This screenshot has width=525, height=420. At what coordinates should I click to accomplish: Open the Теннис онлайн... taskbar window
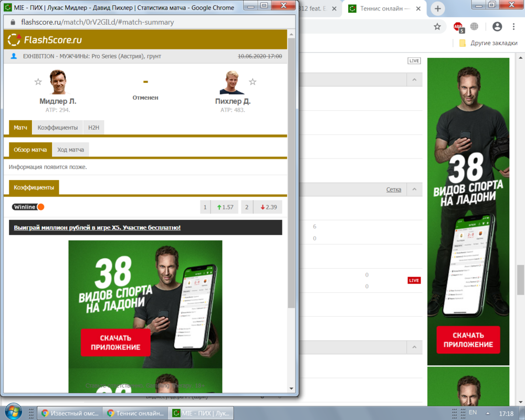[x=135, y=413]
